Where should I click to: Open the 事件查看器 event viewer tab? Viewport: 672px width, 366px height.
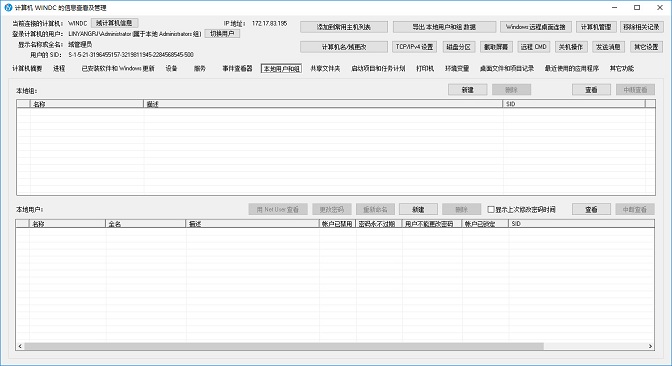237,69
